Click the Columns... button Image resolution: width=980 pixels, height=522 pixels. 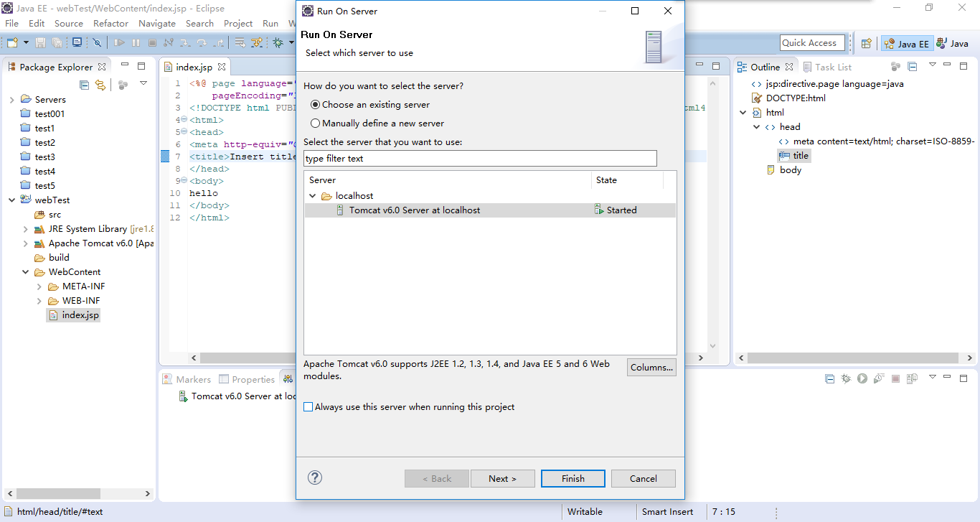(x=651, y=367)
